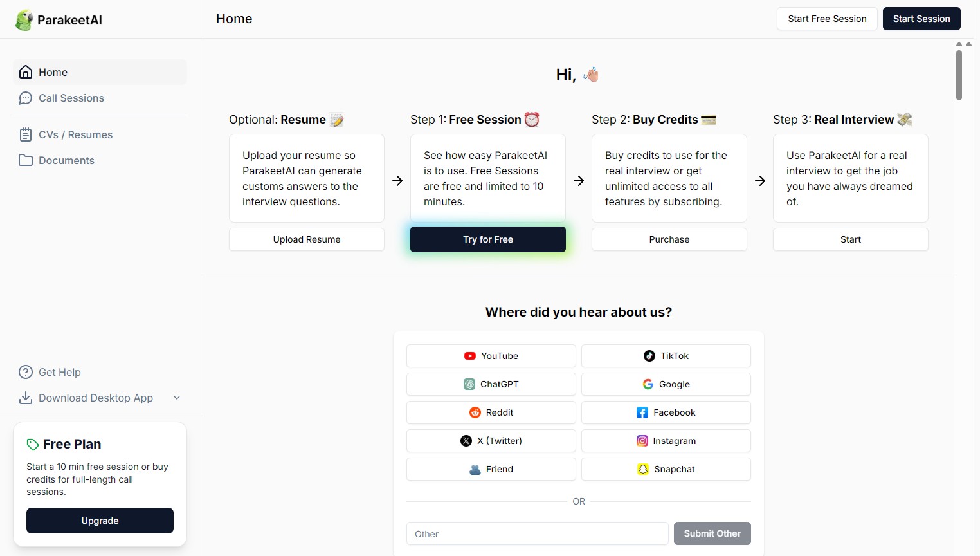Click the Instagram icon
The height and width of the screenshot is (556, 980).
(x=642, y=440)
